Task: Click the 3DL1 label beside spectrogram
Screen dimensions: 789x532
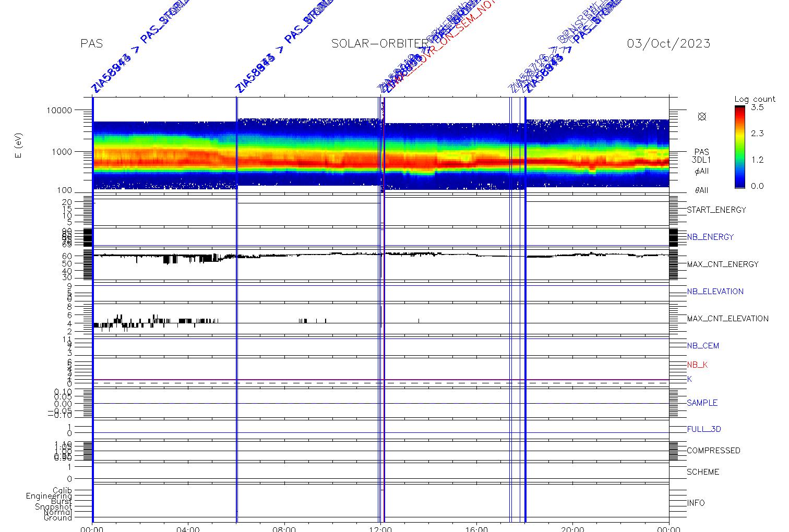Action: pos(701,161)
